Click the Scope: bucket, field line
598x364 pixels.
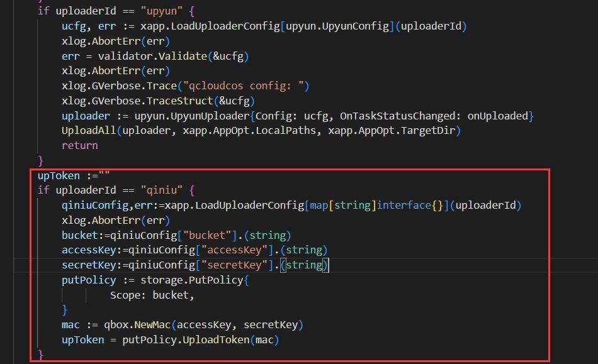[152, 295]
